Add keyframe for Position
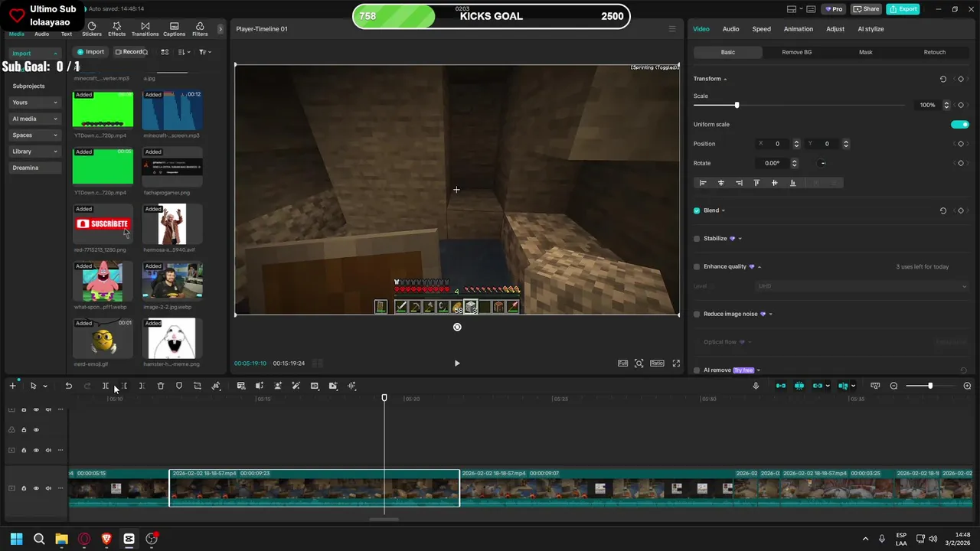The image size is (980, 551). [x=961, y=144]
